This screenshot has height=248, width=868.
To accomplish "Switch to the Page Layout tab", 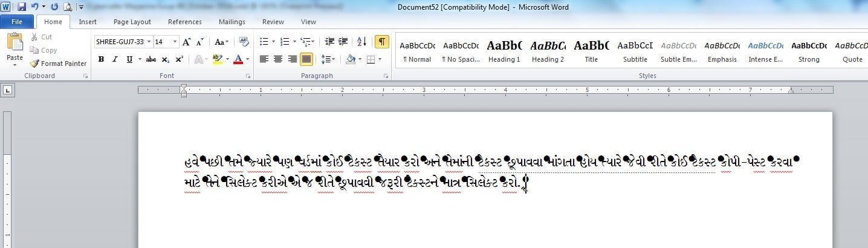I will (x=132, y=22).
